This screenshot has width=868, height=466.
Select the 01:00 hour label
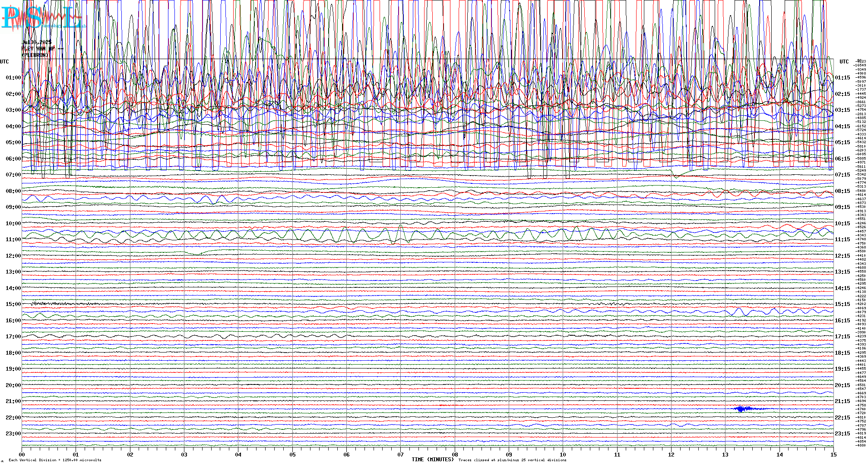(13, 78)
